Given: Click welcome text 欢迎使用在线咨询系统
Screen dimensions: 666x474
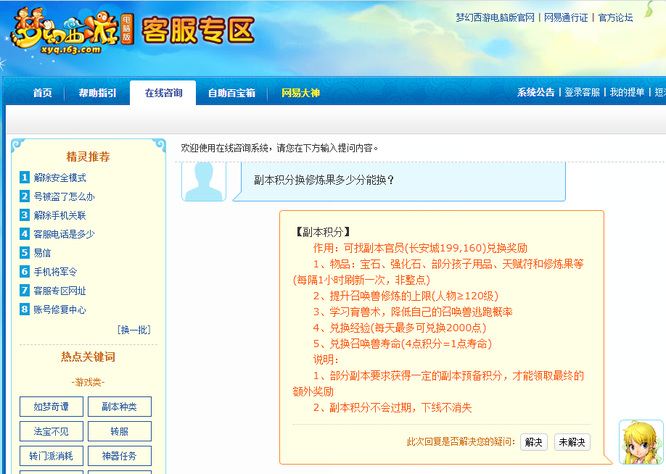Looking at the screenshot, I should click(279, 148).
